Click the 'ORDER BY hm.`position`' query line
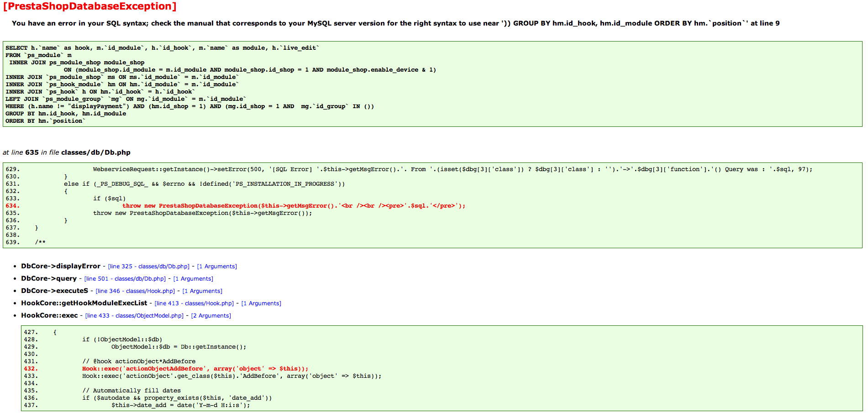Screen dimensions: 868x418 click(45, 121)
